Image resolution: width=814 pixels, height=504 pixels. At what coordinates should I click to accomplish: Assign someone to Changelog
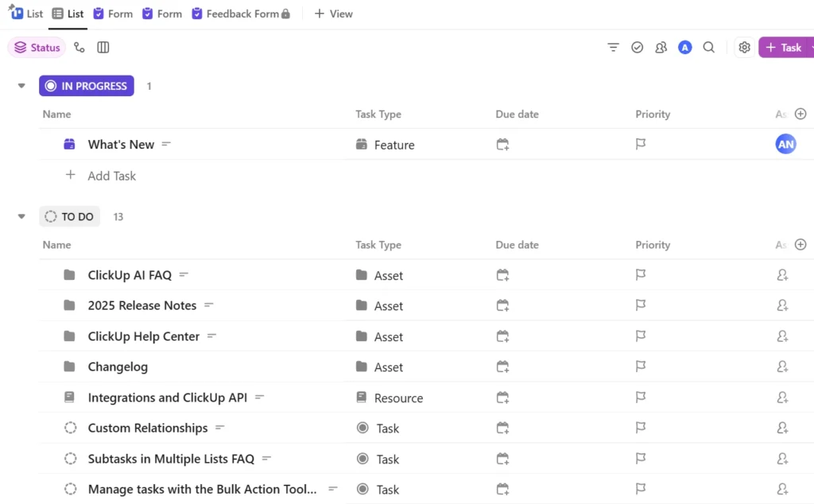pos(782,367)
